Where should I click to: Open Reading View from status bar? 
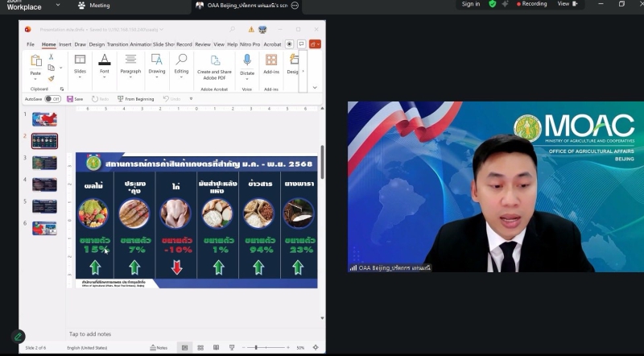pyautogui.click(x=217, y=347)
